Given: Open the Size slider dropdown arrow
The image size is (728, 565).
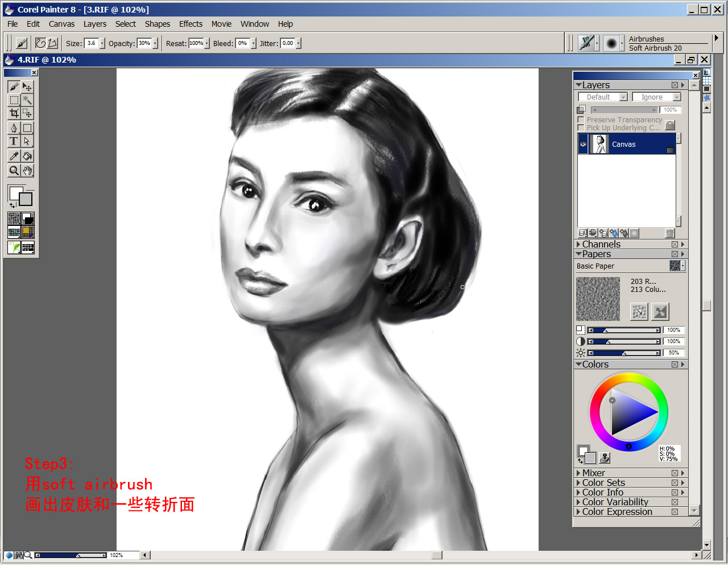Looking at the screenshot, I should (102, 43).
